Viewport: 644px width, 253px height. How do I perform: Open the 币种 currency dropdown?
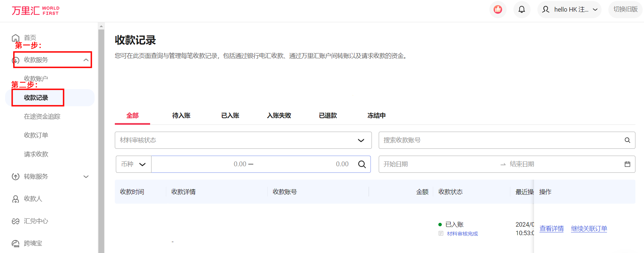click(x=133, y=164)
